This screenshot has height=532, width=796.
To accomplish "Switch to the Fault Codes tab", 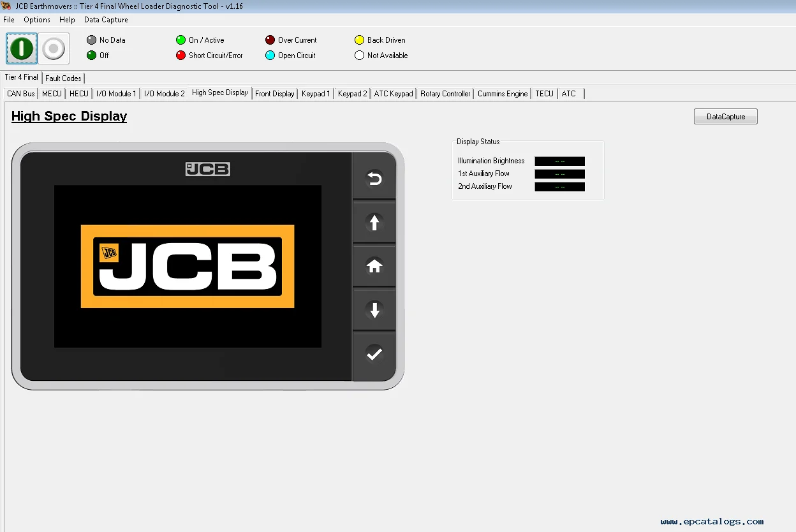I will pyautogui.click(x=63, y=78).
